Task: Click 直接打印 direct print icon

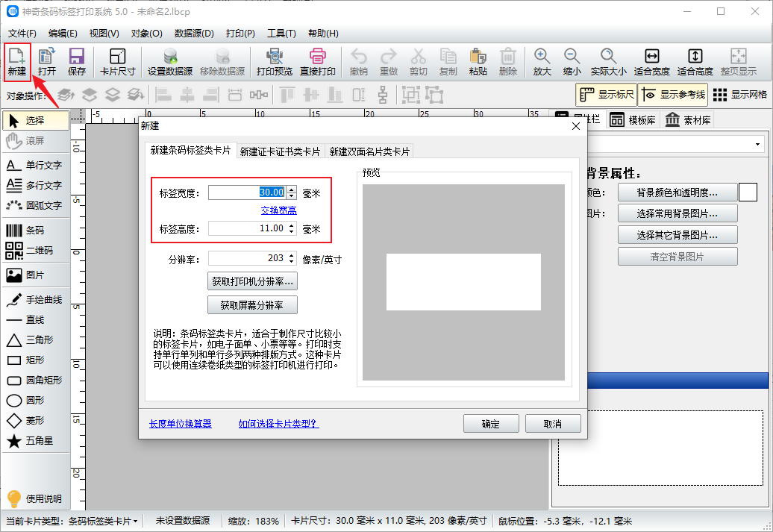Action: [x=318, y=62]
